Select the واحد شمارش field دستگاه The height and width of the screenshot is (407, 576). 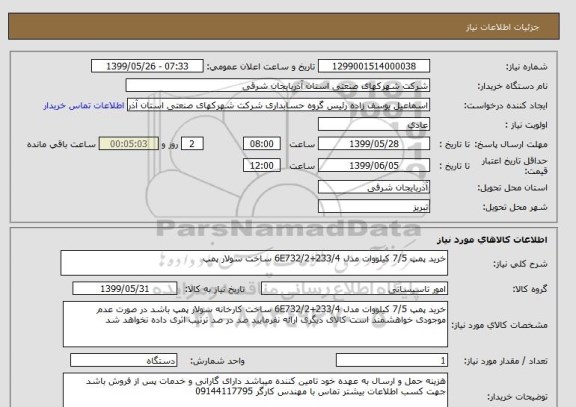click(x=124, y=360)
